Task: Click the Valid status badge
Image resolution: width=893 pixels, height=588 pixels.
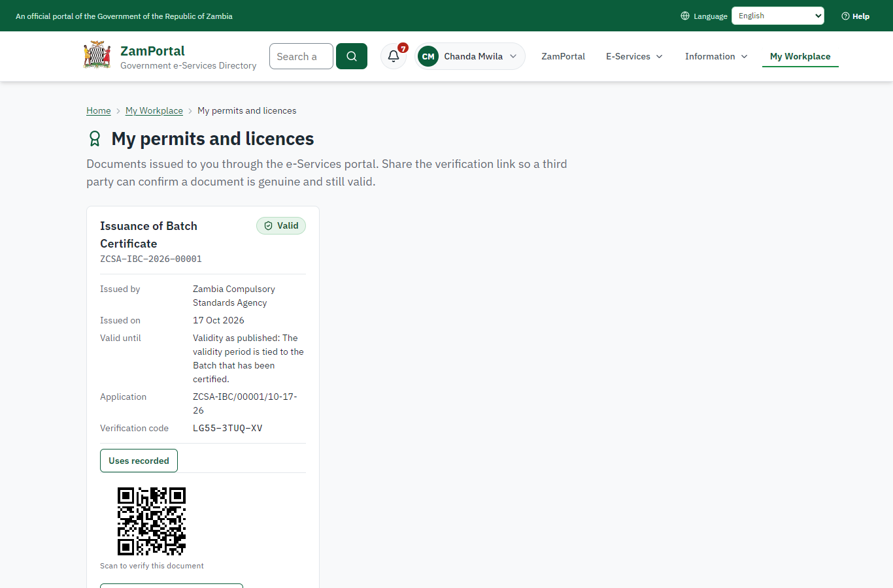Action: click(x=281, y=225)
